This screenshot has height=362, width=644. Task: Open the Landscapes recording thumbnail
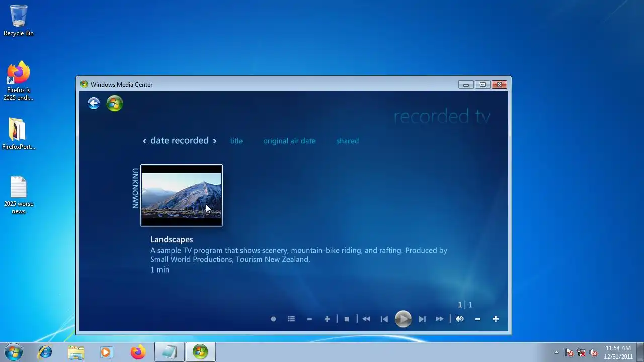pyautogui.click(x=182, y=196)
